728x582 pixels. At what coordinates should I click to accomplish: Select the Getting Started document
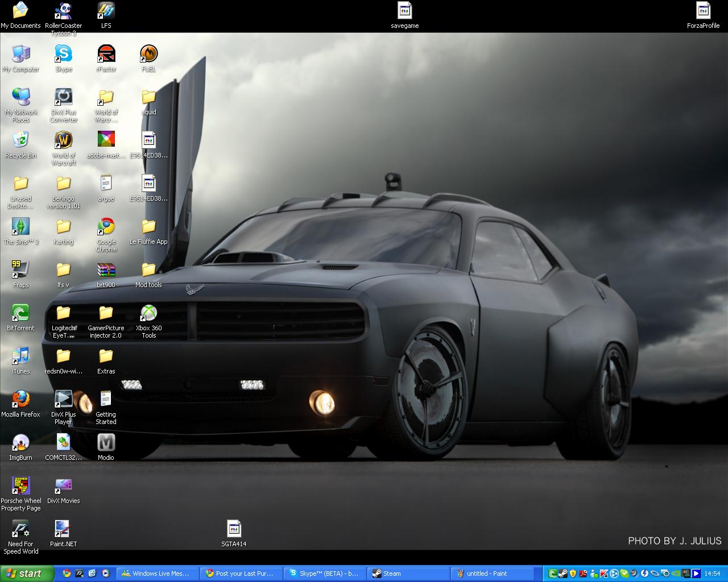point(106,408)
